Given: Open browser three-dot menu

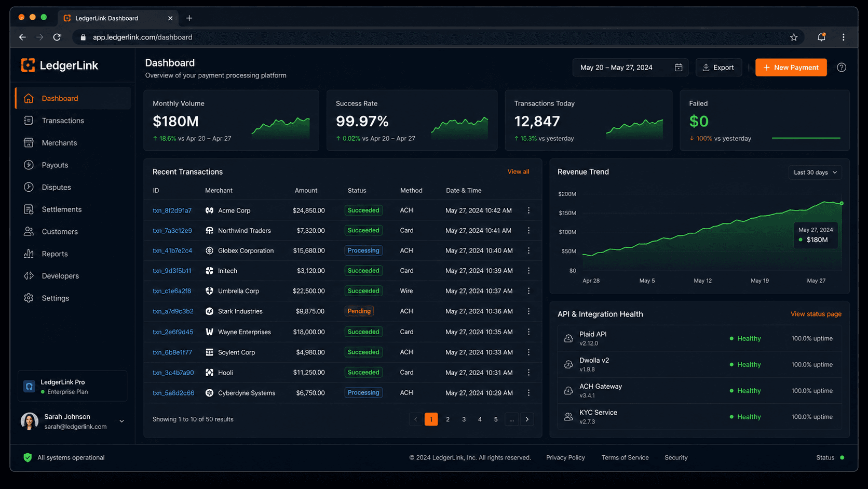Looking at the screenshot, I should point(844,37).
